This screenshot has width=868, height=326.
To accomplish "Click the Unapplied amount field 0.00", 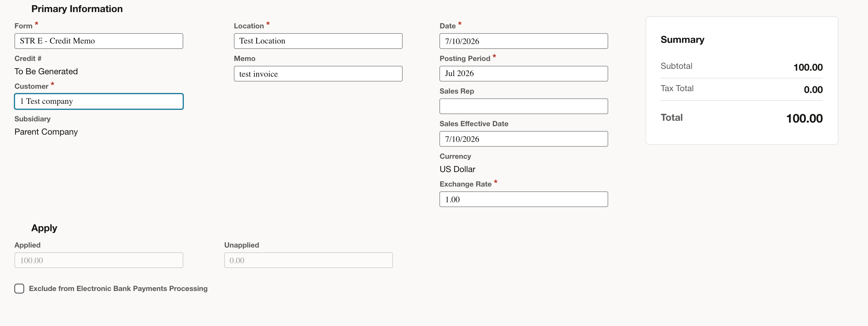I will 308,260.
